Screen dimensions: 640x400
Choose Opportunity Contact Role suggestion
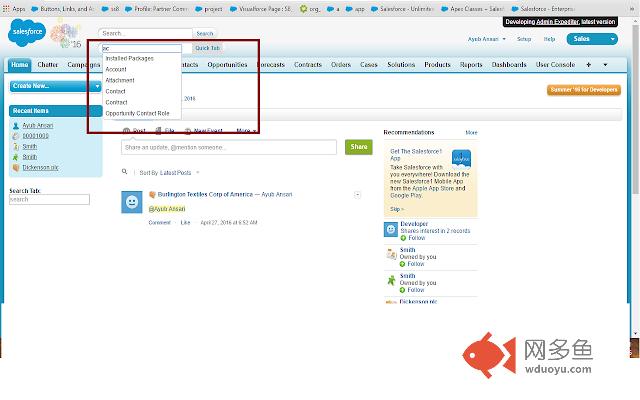137,113
